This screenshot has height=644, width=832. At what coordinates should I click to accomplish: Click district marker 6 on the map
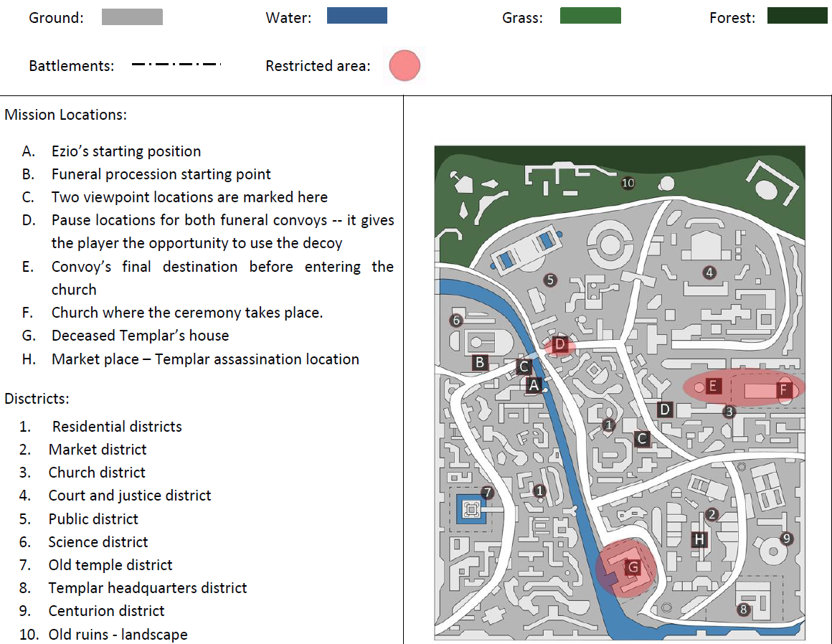[x=455, y=321]
